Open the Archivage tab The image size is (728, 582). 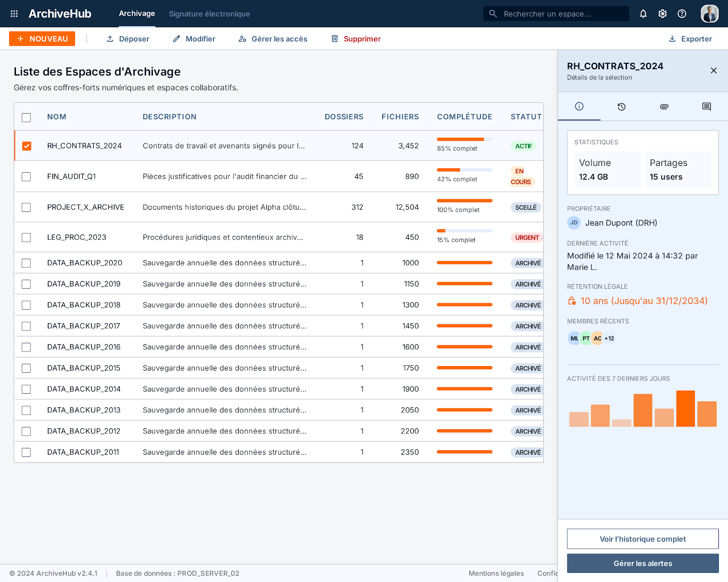coord(137,14)
